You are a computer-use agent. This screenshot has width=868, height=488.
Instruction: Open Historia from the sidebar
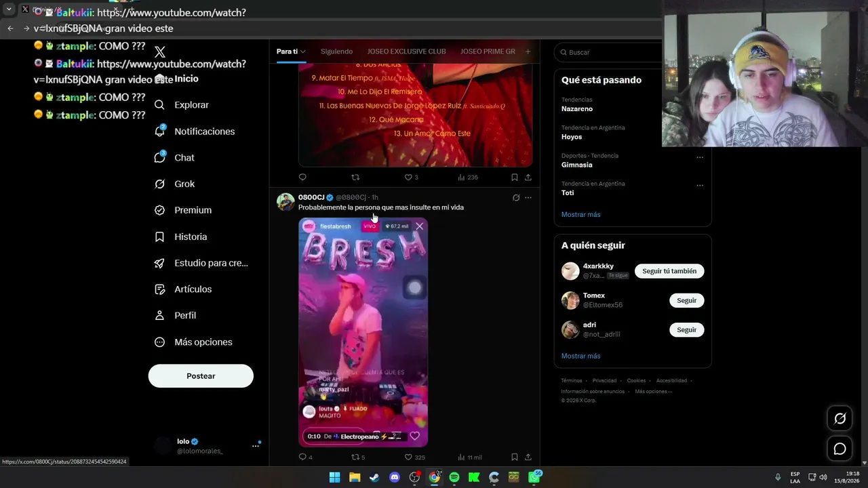[x=180, y=237]
